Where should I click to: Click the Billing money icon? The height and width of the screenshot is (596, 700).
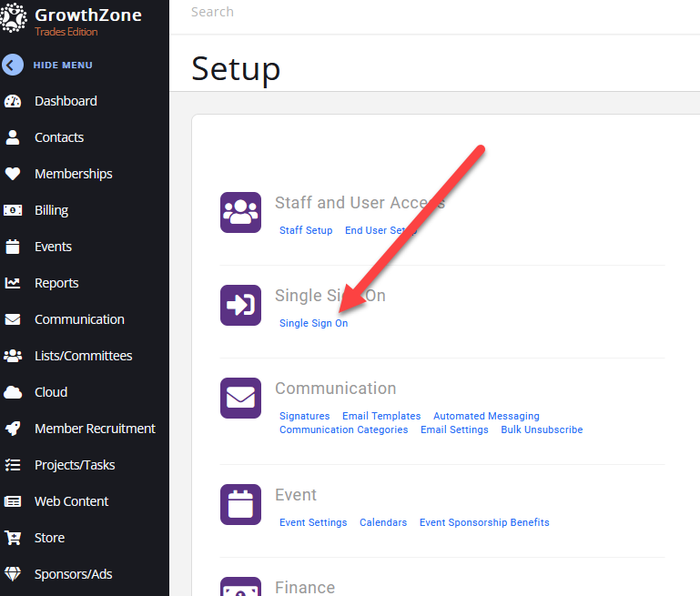point(13,210)
